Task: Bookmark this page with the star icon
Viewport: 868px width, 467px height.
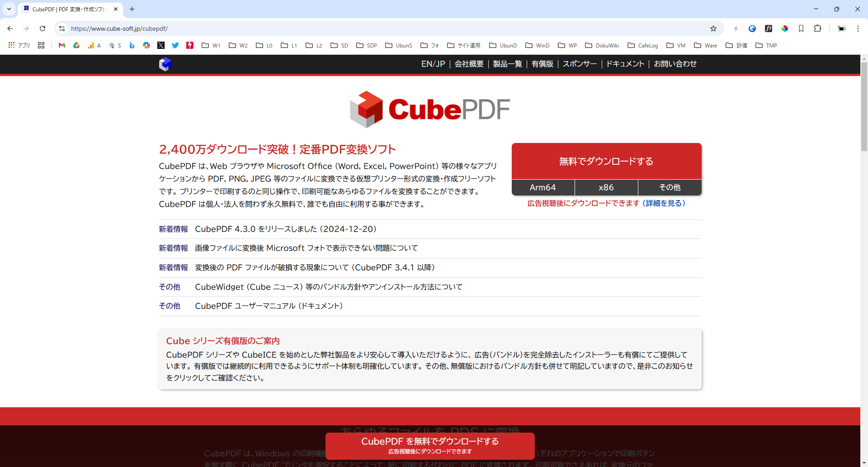Action: coord(713,29)
